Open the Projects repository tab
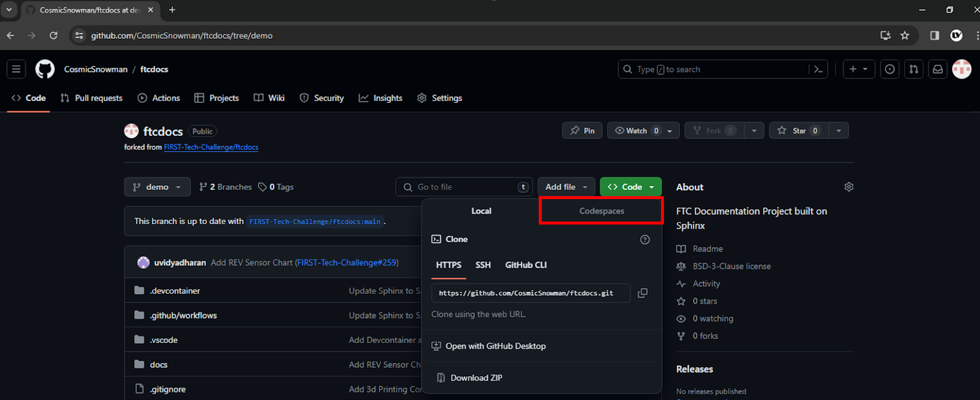 coord(217,98)
